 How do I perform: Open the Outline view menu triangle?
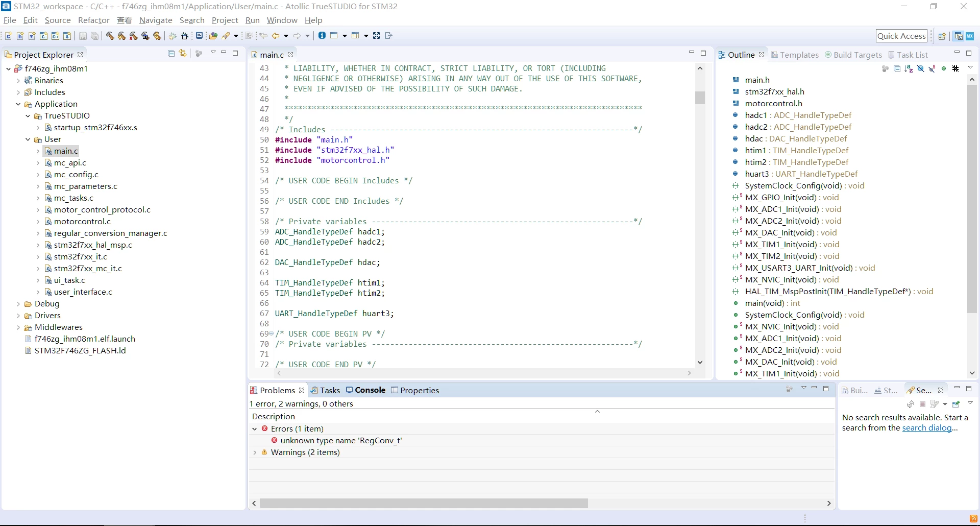[x=970, y=67]
